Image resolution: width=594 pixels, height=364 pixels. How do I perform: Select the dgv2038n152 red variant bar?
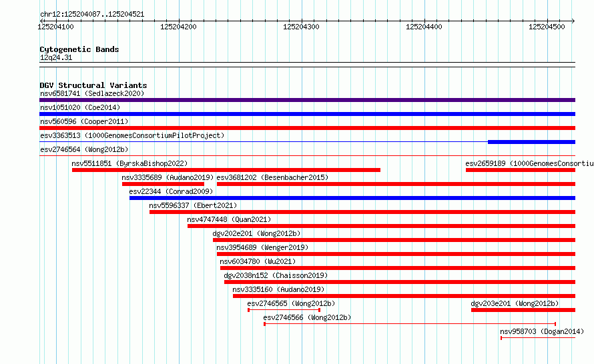click(400, 282)
